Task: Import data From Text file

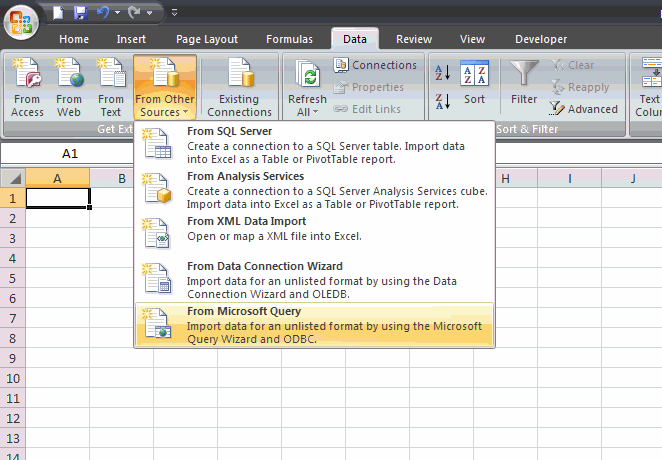Action: [x=111, y=88]
